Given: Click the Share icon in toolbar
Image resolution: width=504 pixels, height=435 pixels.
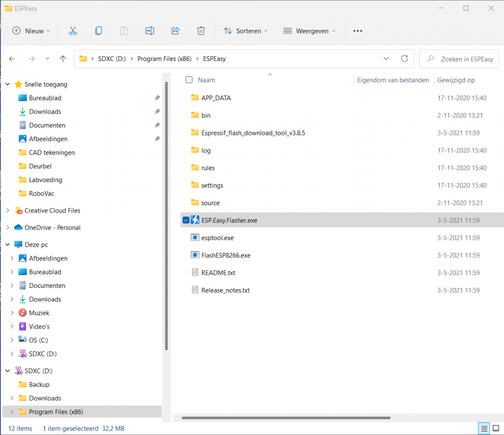Looking at the screenshot, I should pyautogui.click(x=175, y=31).
